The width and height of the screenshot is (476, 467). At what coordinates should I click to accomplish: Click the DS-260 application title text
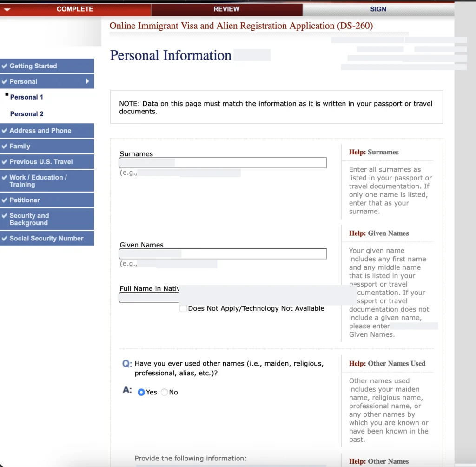(x=241, y=26)
